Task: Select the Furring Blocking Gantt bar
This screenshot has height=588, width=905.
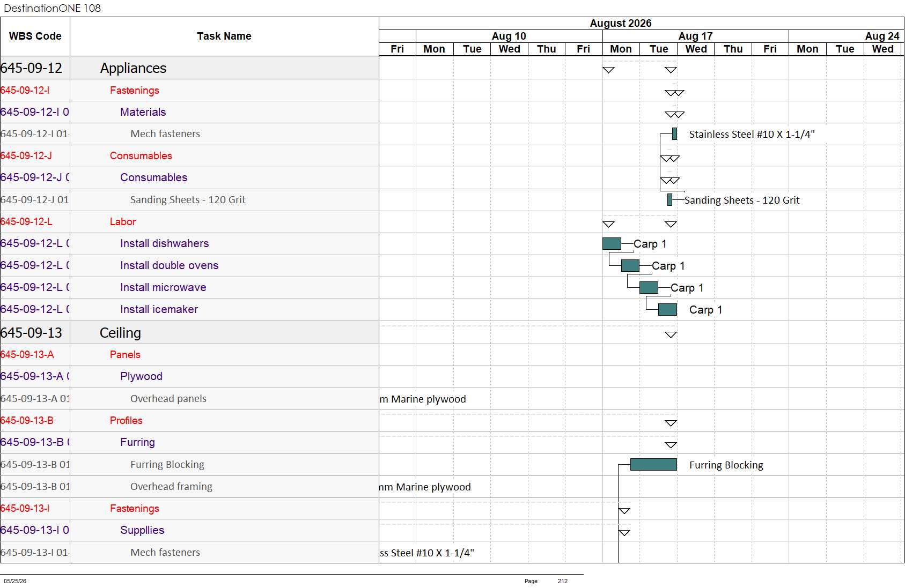Action: tap(653, 465)
